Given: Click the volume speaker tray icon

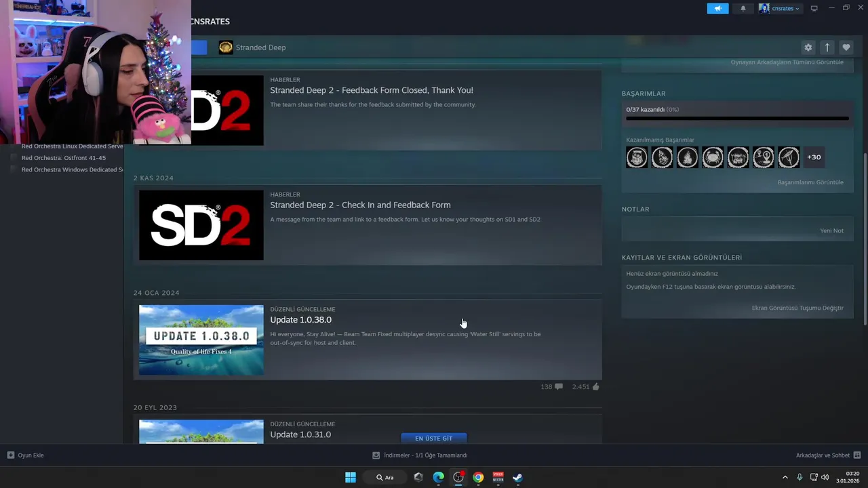Looking at the screenshot, I should 825,477.
